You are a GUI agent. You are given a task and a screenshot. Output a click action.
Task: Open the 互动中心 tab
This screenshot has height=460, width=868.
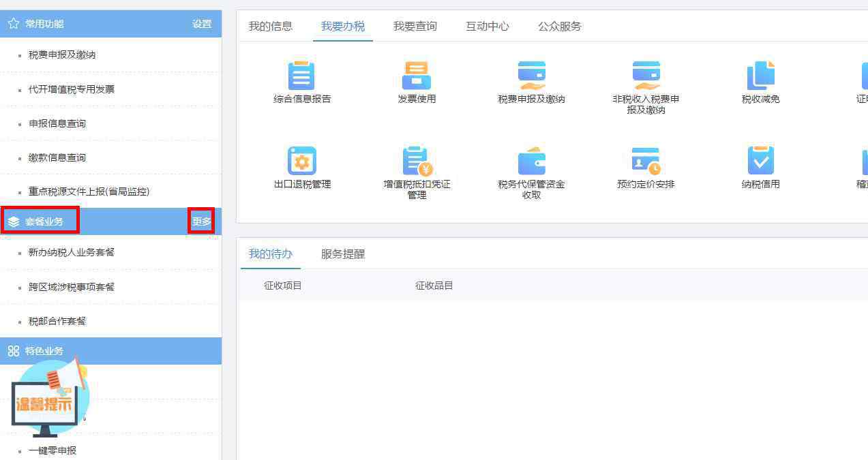click(487, 27)
